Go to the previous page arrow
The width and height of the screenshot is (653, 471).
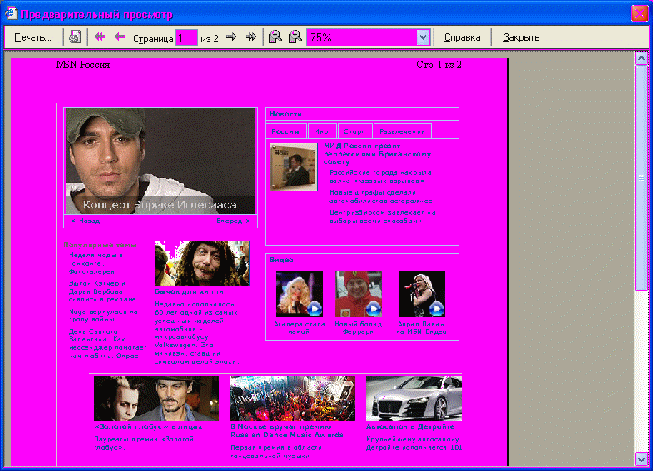coord(120,37)
